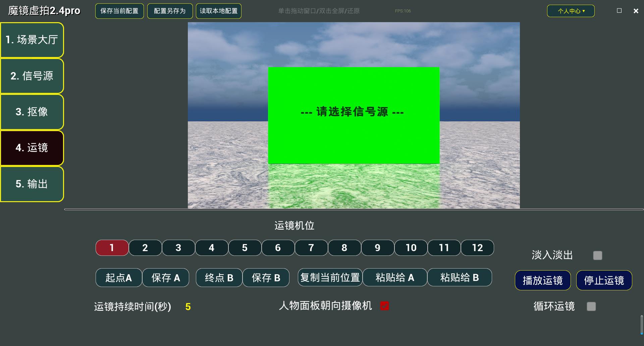Save the current configuration (保存当前配置)
The image size is (644, 346).
tap(119, 11)
